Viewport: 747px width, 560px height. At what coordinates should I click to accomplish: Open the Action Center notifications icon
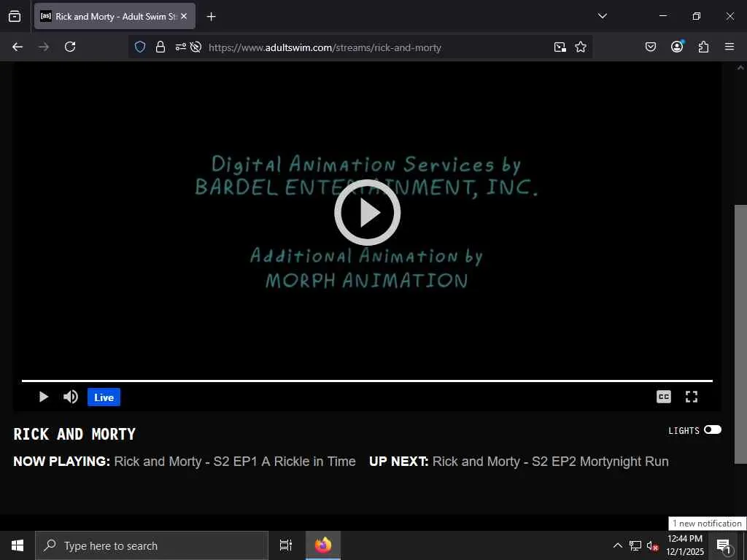(x=724, y=545)
